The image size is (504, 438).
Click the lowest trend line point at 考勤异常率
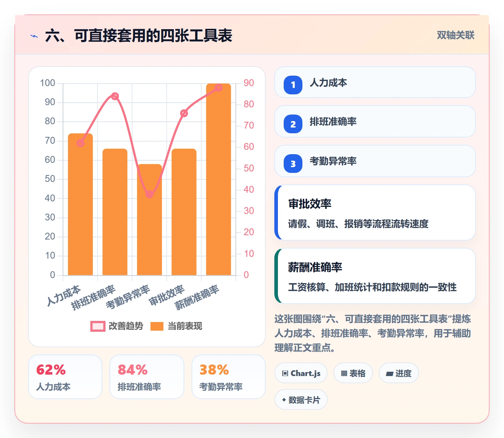[149, 195]
